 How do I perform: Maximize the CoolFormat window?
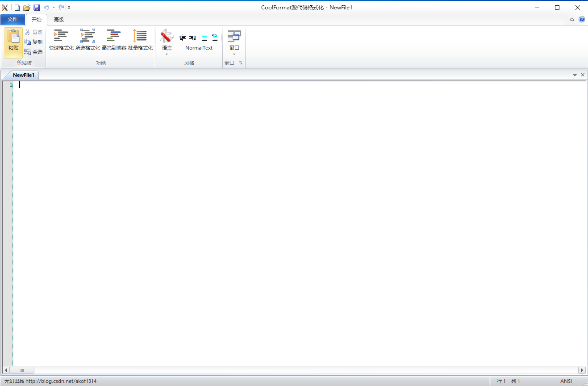[x=557, y=8]
